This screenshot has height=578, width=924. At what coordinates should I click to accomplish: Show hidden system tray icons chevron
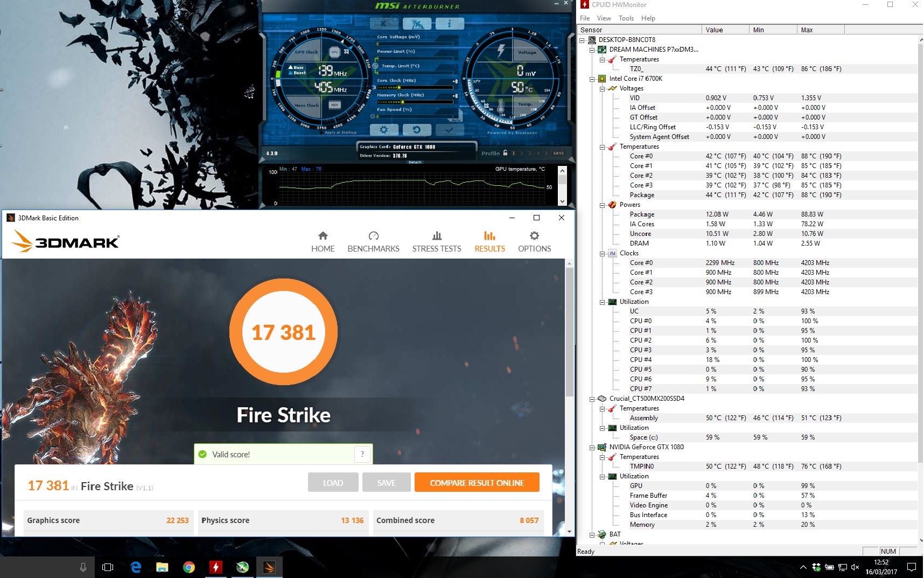[x=803, y=567]
